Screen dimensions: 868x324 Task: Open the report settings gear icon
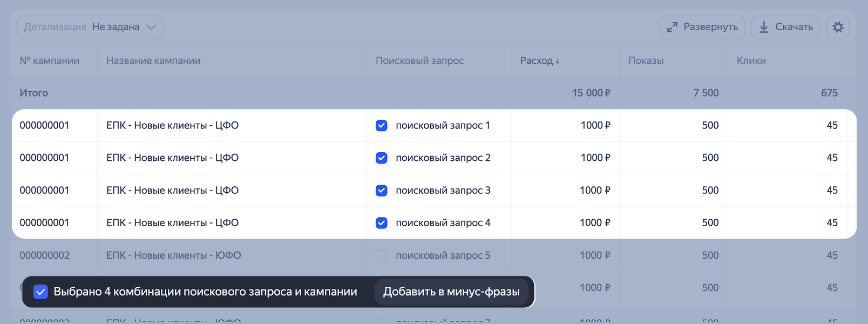838,26
